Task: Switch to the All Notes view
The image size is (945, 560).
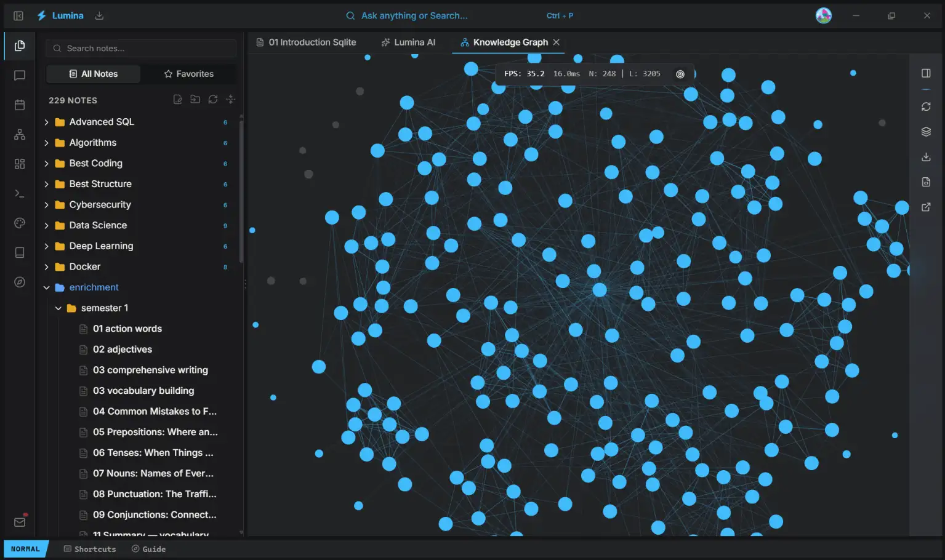Action: (x=94, y=74)
